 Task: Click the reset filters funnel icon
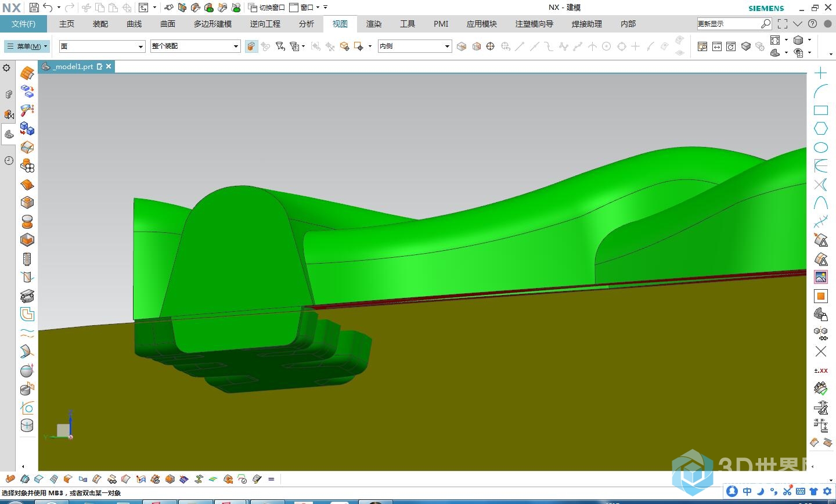coord(280,46)
